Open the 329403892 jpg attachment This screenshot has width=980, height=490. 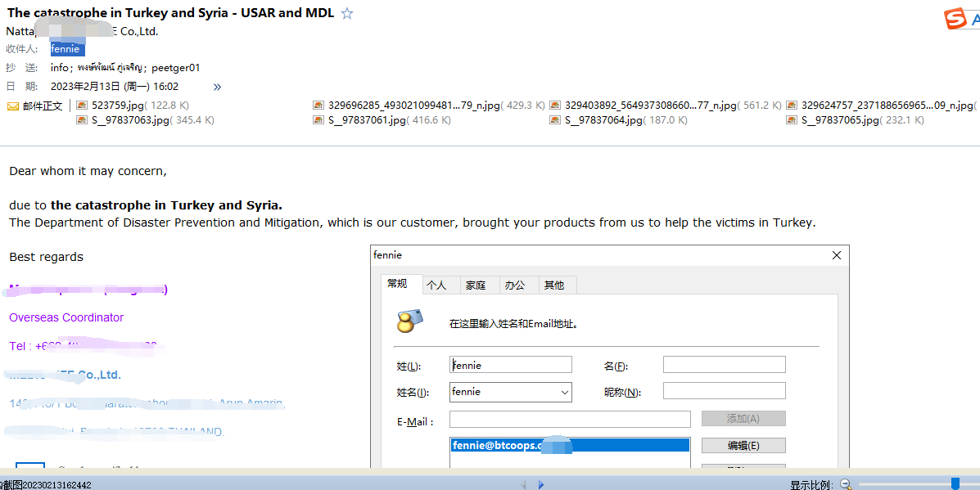tap(666, 106)
